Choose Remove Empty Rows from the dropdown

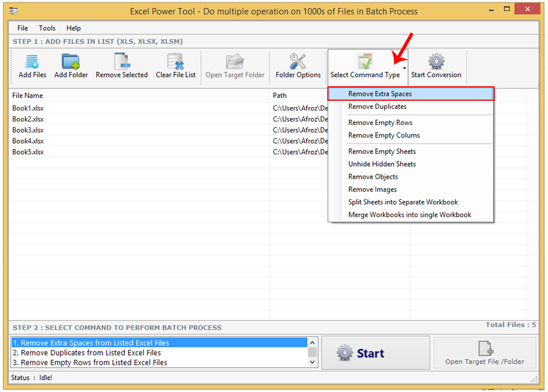click(411, 123)
